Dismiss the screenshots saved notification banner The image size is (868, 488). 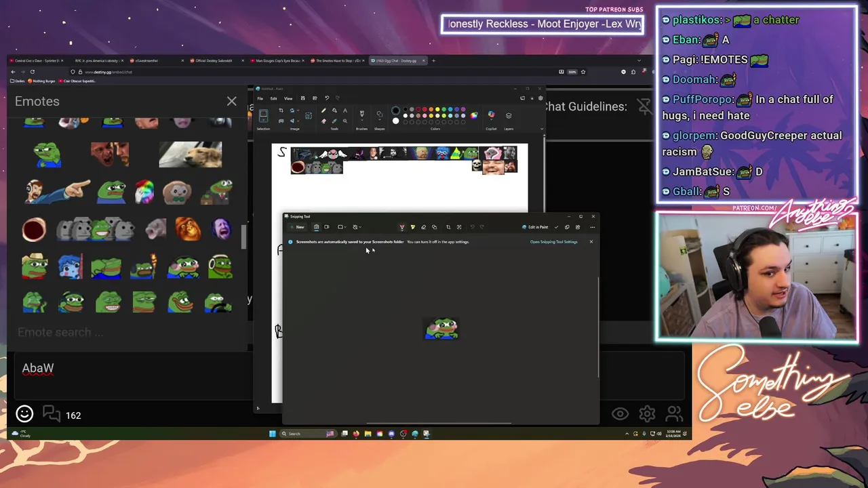pos(591,242)
